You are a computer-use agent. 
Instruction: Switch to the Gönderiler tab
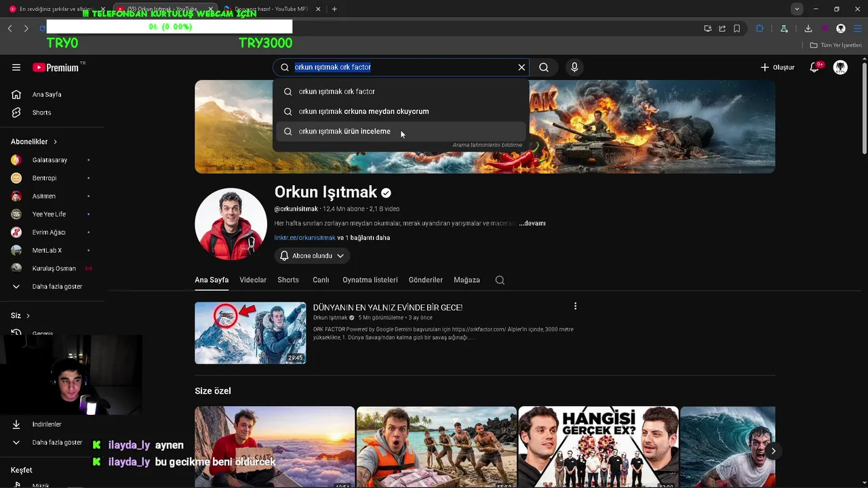pos(426,280)
